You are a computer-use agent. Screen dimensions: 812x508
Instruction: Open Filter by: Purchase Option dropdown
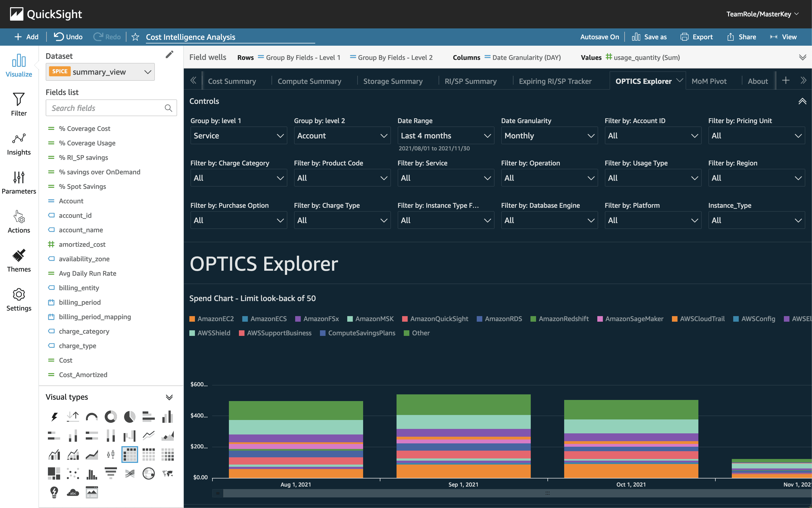[x=238, y=220]
